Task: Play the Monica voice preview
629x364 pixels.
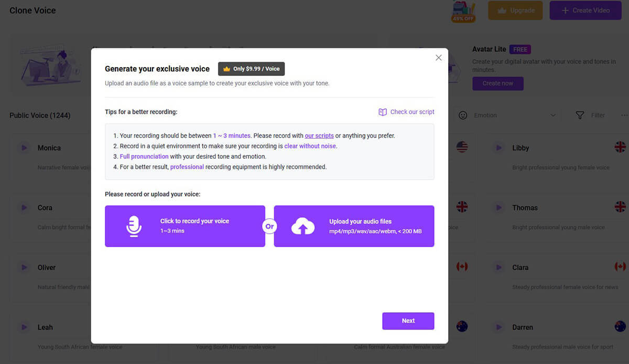Action: click(24, 148)
